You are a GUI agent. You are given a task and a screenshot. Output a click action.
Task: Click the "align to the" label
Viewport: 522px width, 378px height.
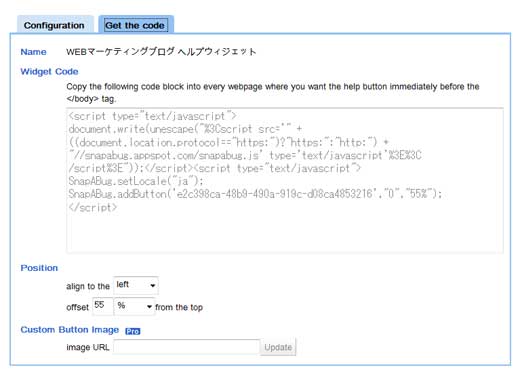point(88,286)
